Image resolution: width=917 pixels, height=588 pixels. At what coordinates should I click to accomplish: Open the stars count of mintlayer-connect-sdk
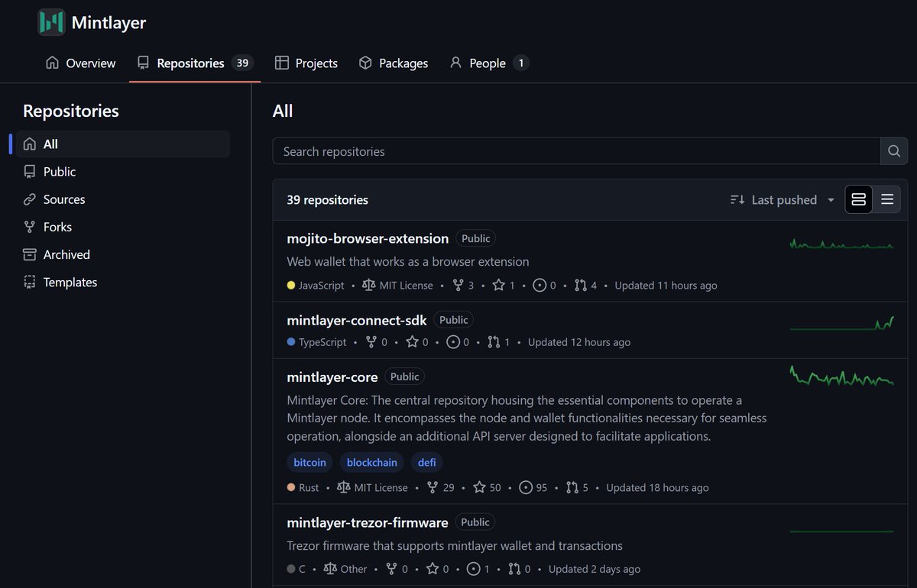click(x=417, y=342)
